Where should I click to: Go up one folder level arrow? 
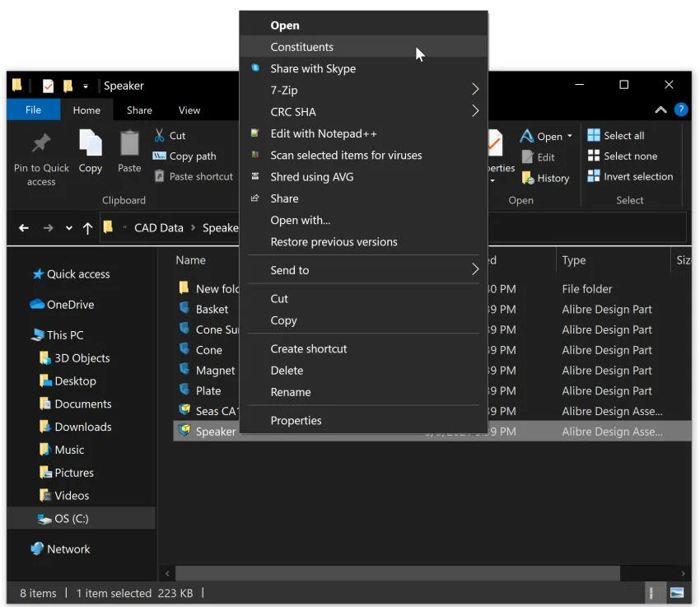pyautogui.click(x=87, y=228)
